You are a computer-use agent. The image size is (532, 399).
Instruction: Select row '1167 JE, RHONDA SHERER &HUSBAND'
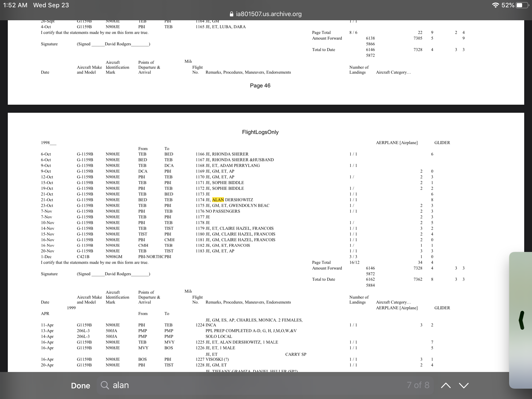[235, 160]
